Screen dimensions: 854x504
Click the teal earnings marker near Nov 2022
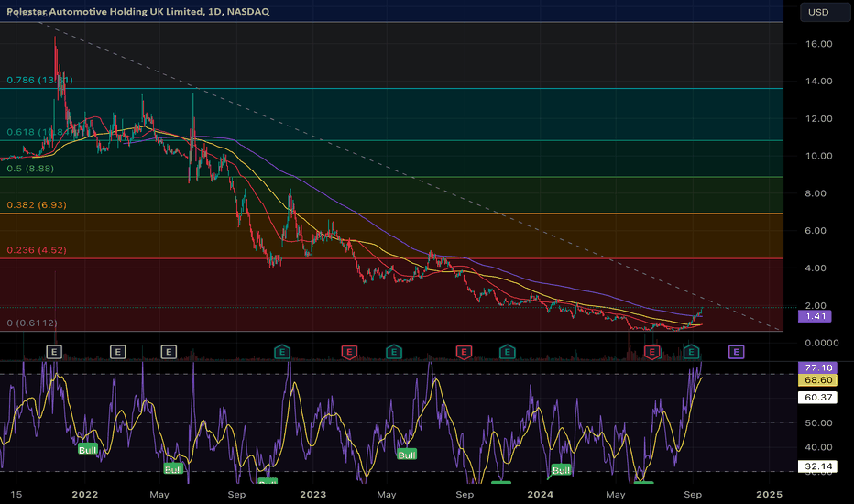281,352
